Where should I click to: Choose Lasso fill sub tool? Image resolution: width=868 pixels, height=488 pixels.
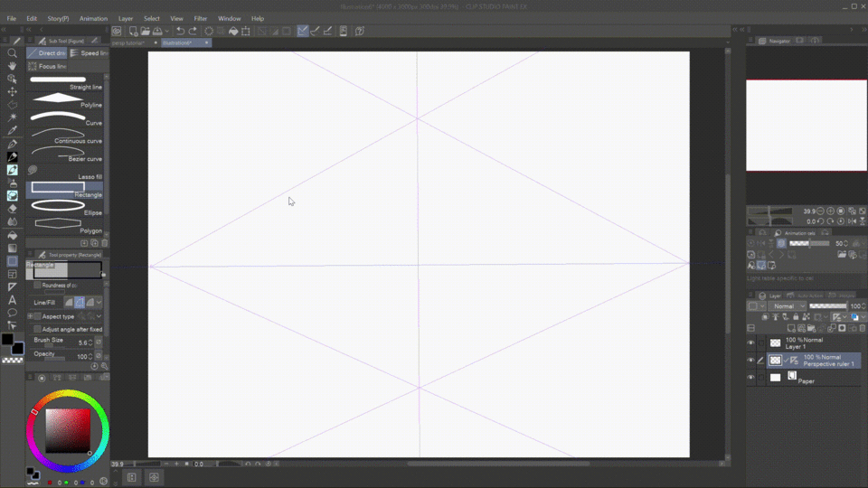click(65, 172)
